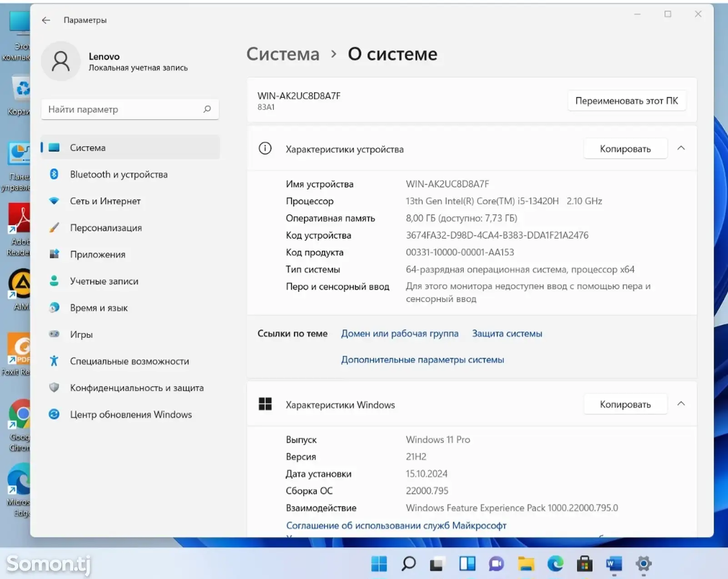The image size is (728, 579).
Task: Click install date 15.10.2024
Action: pyautogui.click(x=427, y=473)
